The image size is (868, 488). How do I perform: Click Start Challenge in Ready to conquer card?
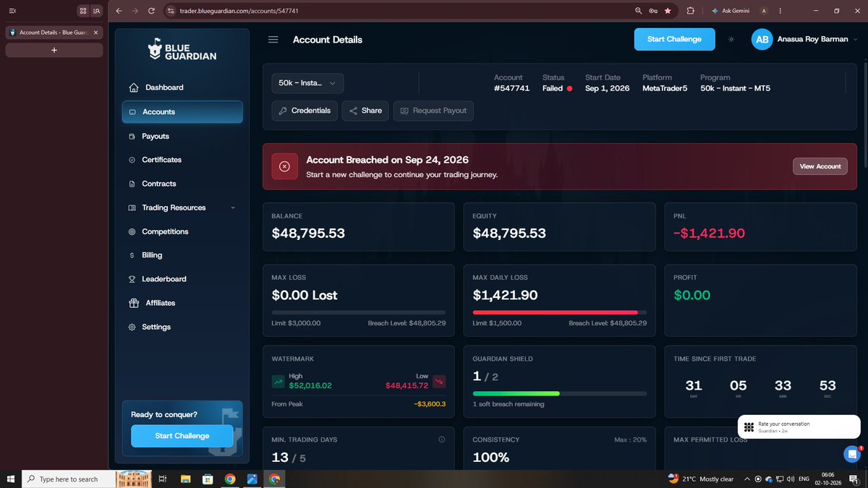click(182, 436)
